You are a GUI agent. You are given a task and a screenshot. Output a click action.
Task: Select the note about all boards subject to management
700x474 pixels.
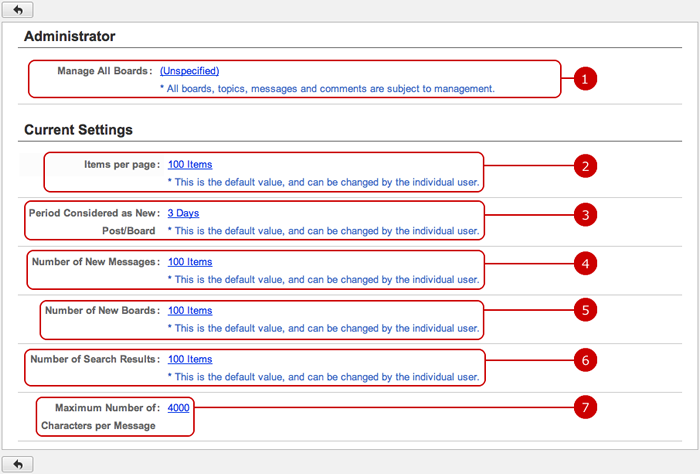pos(327,88)
